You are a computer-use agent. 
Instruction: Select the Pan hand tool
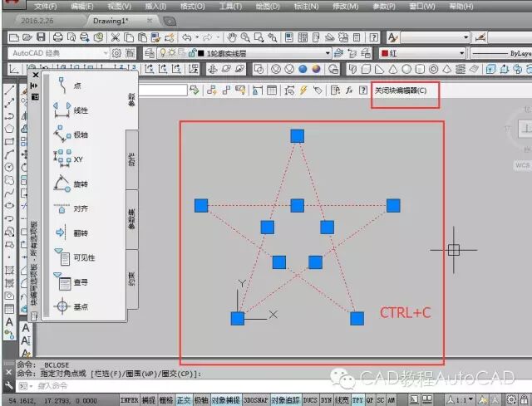[x=232, y=37]
